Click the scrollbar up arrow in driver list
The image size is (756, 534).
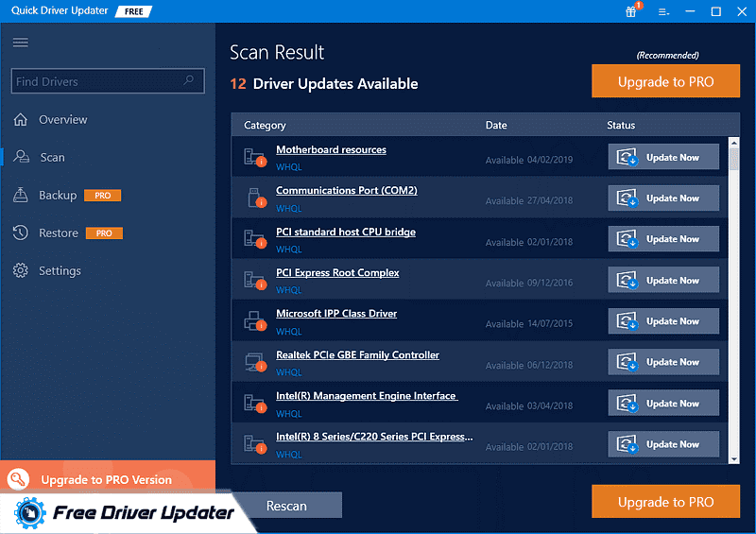734,143
